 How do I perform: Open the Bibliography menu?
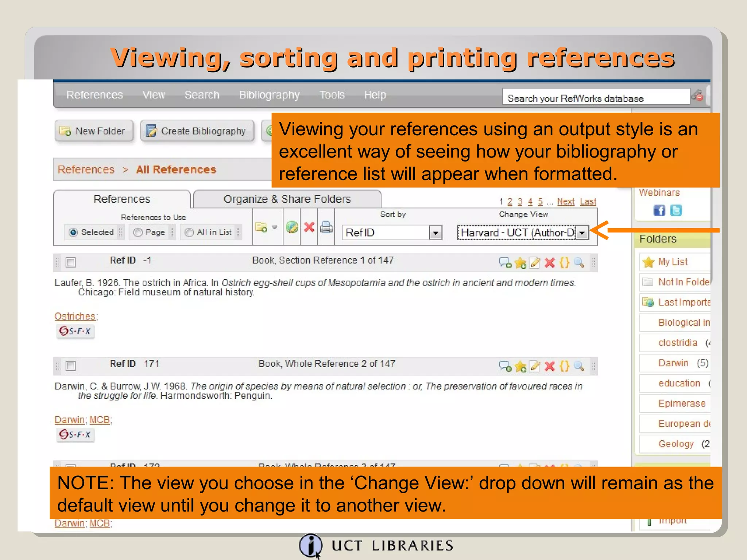click(x=269, y=95)
